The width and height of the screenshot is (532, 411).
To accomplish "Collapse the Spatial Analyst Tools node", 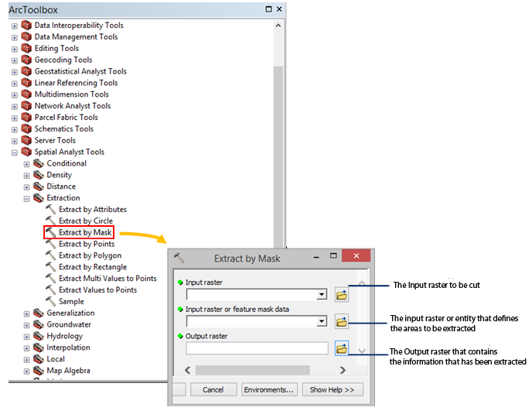I will (x=15, y=152).
